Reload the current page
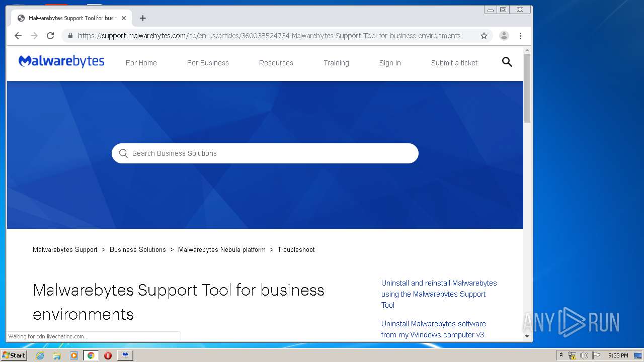The width and height of the screenshot is (644, 362). tap(50, 36)
